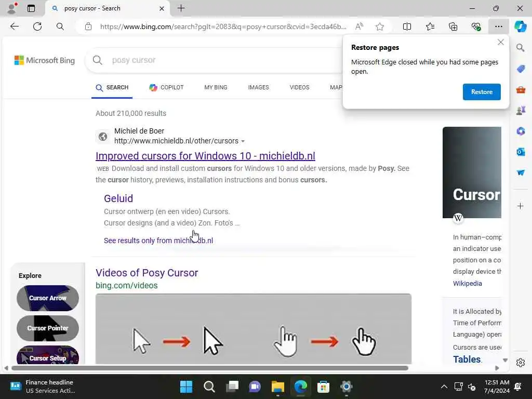Open Collections icon in toolbar
This screenshot has width=532, height=399.
pyautogui.click(x=453, y=26)
